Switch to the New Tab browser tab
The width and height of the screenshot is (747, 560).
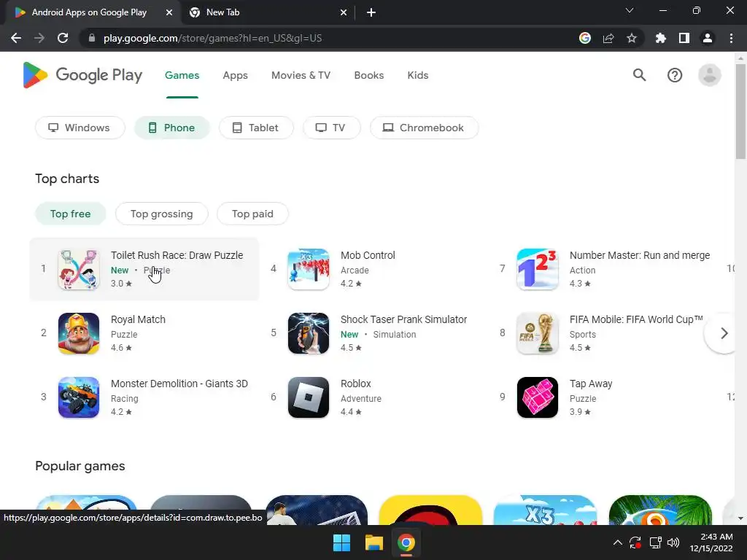[x=268, y=12]
